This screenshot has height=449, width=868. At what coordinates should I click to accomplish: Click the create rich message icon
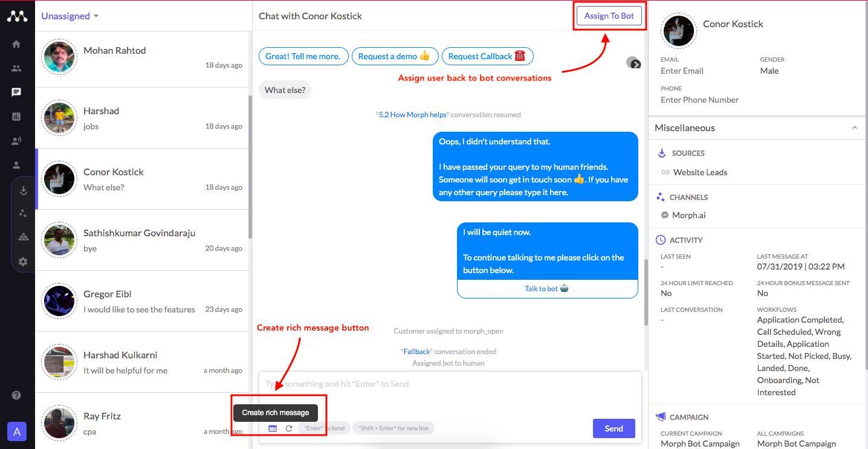click(273, 428)
